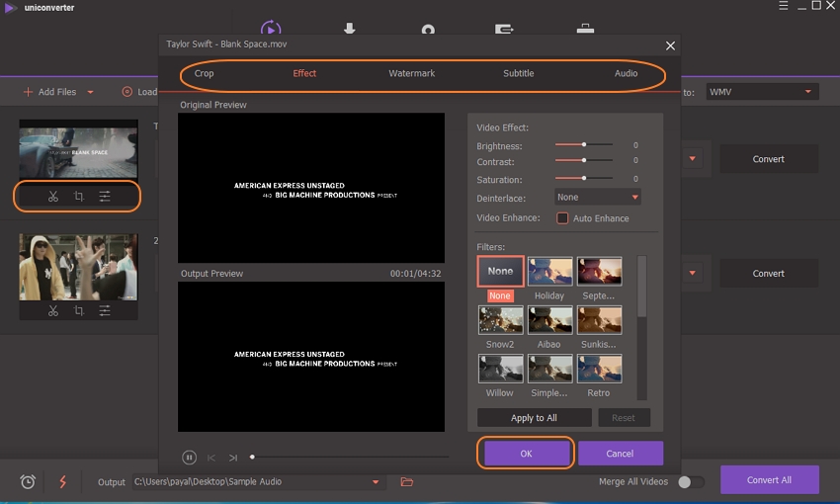Apply the Willow filter
The width and height of the screenshot is (840, 504).
click(x=500, y=369)
